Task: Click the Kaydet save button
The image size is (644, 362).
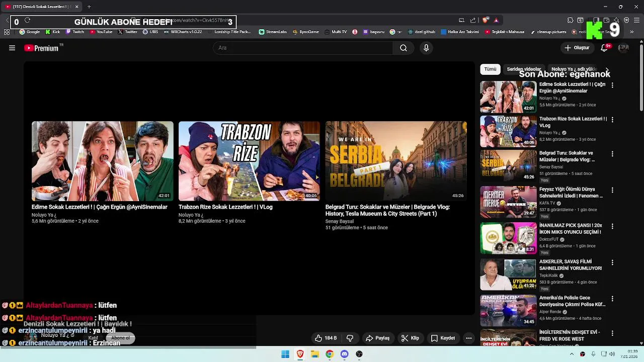Action: 443,338
